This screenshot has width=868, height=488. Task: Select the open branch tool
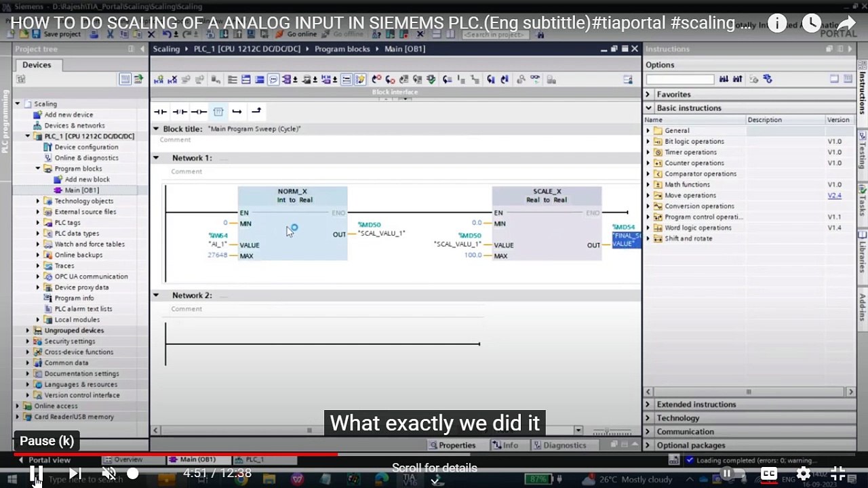pyautogui.click(x=237, y=112)
